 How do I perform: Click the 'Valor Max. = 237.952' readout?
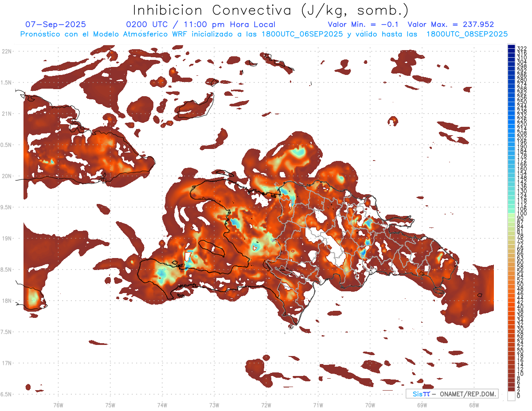click(451, 25)
